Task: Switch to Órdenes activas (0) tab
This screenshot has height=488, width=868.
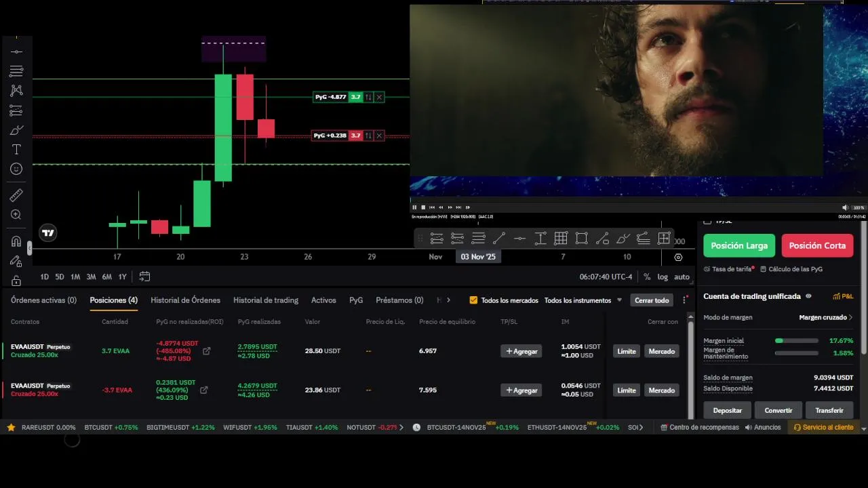Action: (43, 300)
